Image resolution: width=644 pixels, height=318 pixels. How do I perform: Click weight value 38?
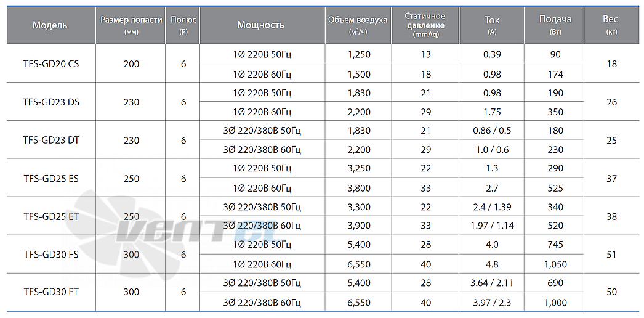point(611,216)
